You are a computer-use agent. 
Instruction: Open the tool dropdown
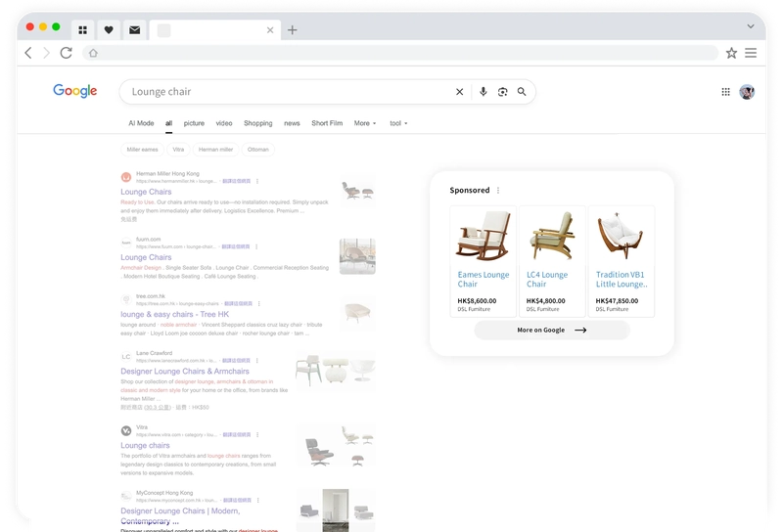click(x=398, y=123)
